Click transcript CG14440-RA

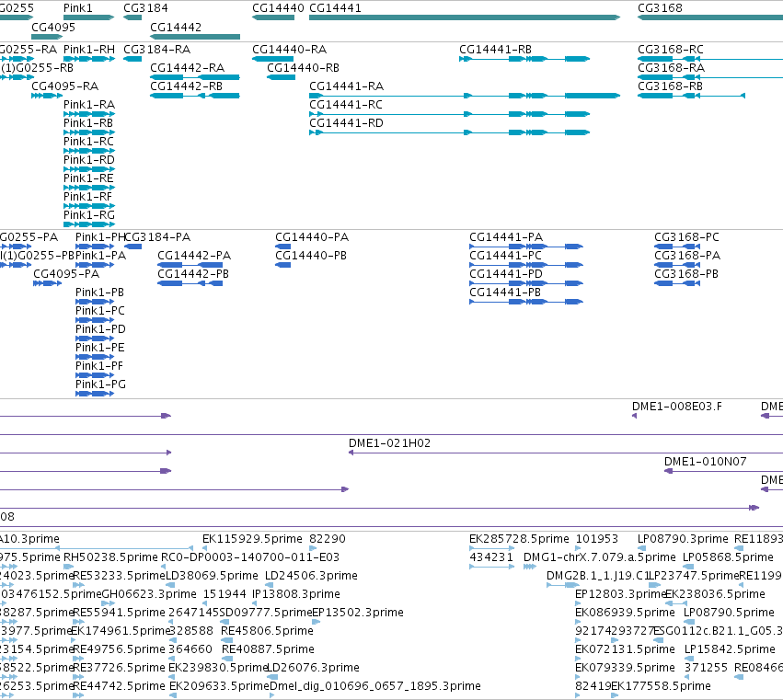click(272, 59)
